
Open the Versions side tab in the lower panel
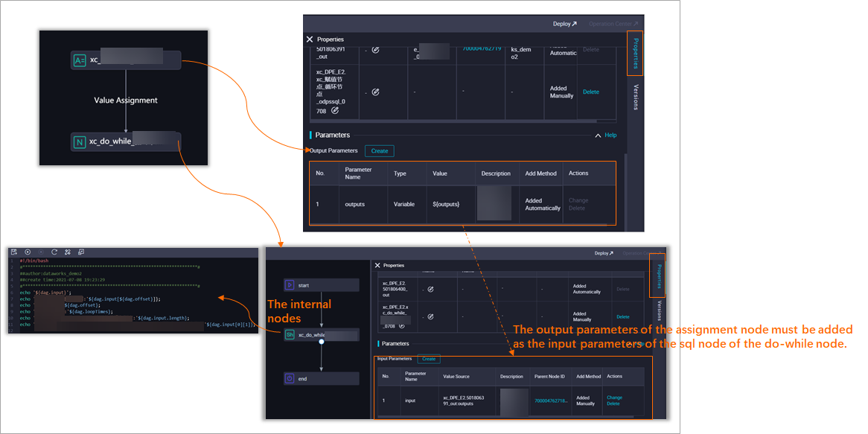tap(659, 310)
